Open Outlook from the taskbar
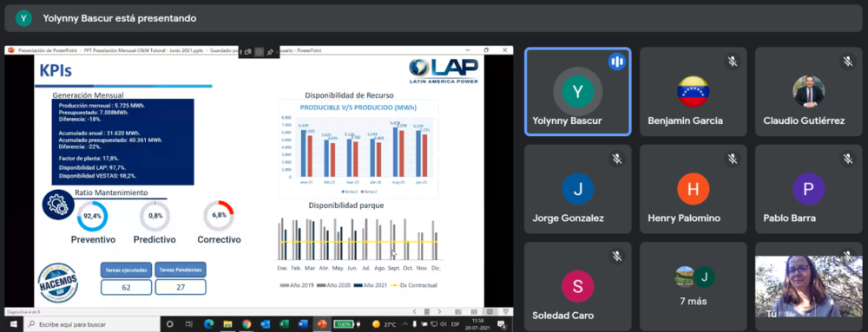The width and height of the screenshot is (868, 332). (x=265, y=323)
